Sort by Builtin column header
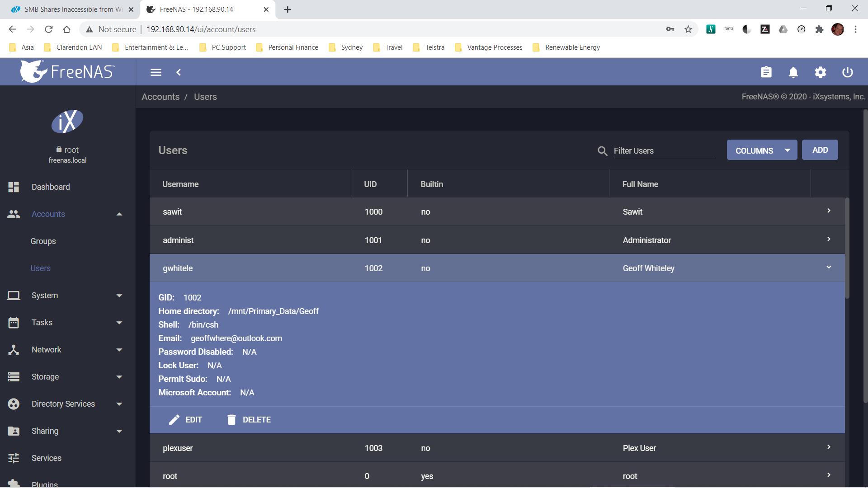The image size is (868, 488). 432,184
